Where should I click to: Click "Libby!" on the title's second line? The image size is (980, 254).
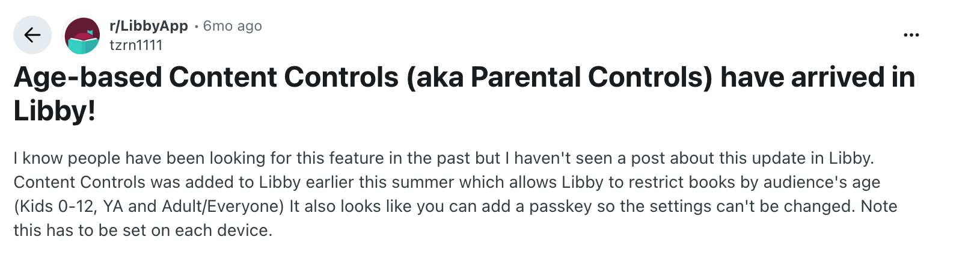[x=55, y=111]
